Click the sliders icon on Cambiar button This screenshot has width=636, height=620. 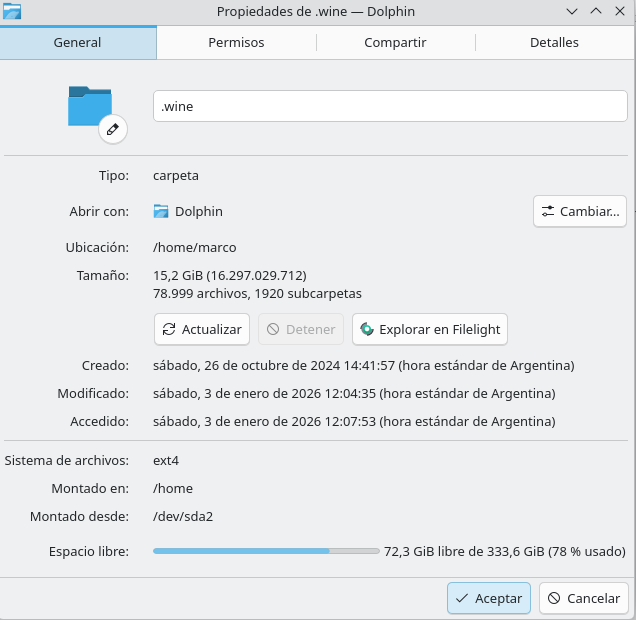pyautogui.click(x=548, y=211)
